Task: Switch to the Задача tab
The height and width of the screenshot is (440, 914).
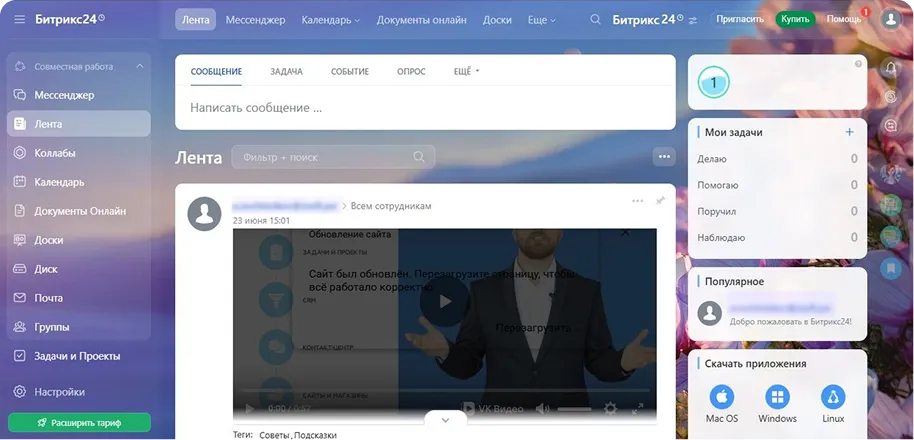Action: tap(286, 72)
